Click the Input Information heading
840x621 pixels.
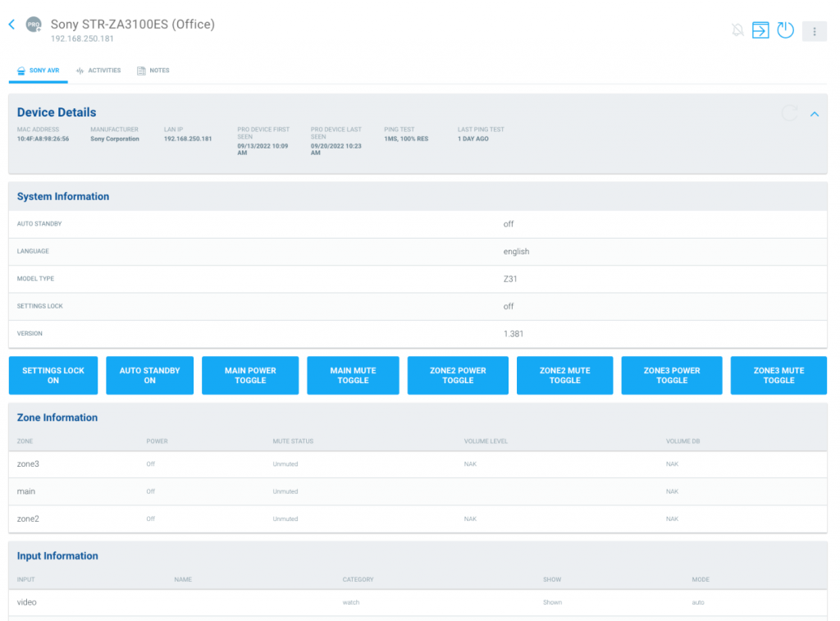coord(57,556)
